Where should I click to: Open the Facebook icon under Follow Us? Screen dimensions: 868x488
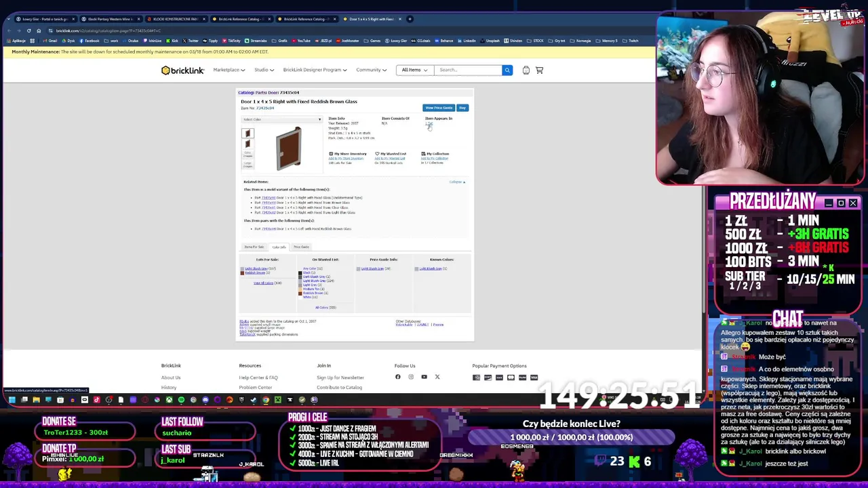pos(398,377)
